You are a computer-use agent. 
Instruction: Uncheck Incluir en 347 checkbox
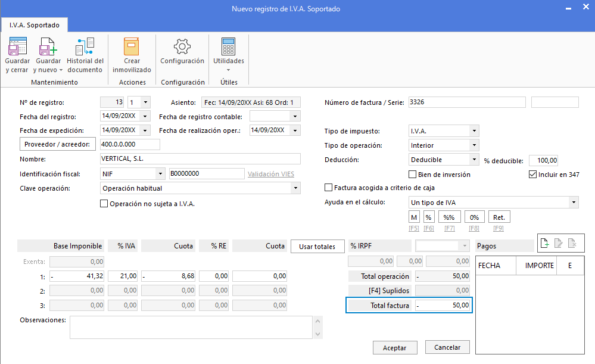click(532, 174)
